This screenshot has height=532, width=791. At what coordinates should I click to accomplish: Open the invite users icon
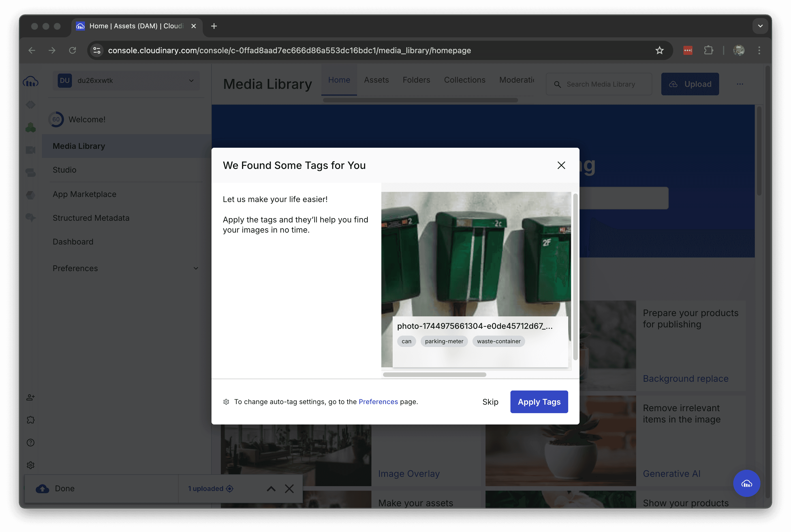pyautogui.click(x=31, y=397)
